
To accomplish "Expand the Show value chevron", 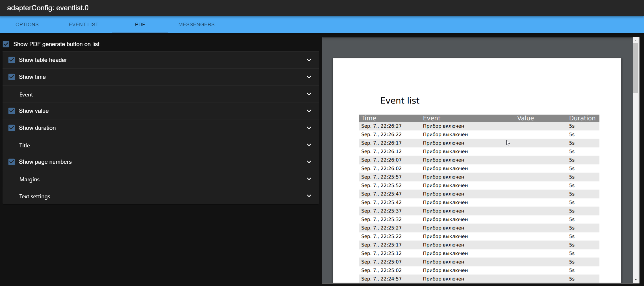I will tap(309, 111).
